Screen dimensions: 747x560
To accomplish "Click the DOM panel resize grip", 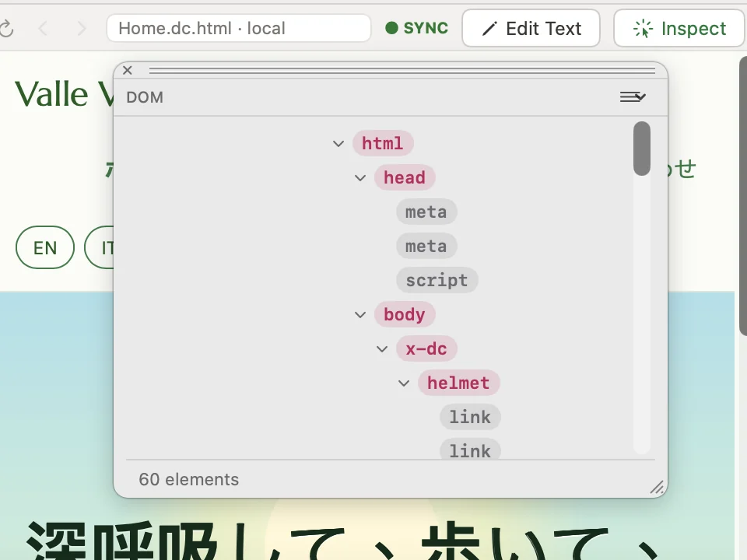I will (658, 488).
